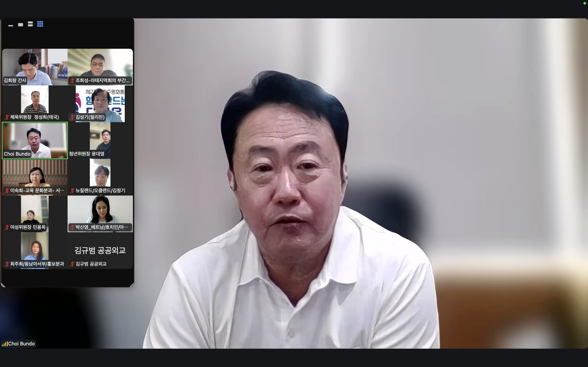Click muted microphone icon on 김성기(필리핀) tile
Image resolution: width=588 pixels, height=367 pixels.
click(x=72, y=117)
